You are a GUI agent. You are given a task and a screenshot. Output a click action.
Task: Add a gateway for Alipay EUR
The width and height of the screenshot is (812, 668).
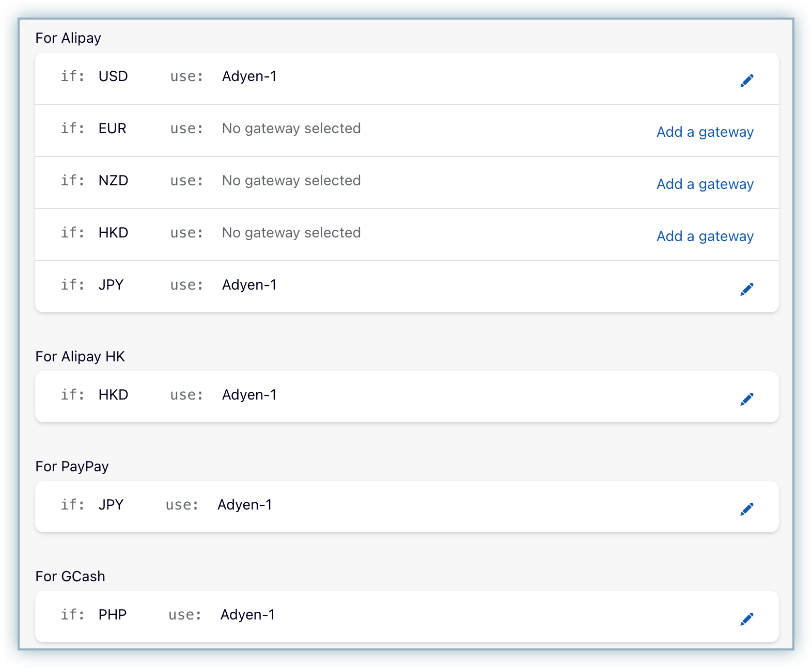point(705,132)
